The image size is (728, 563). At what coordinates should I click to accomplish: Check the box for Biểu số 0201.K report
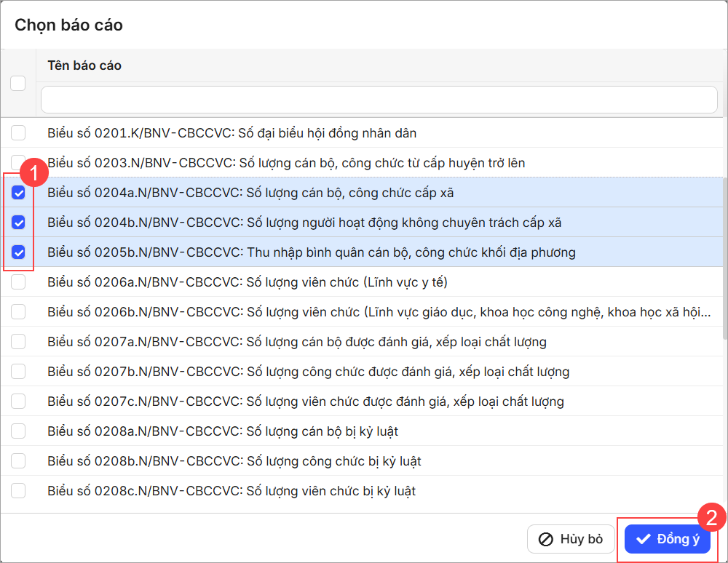(x=18, y=132)
